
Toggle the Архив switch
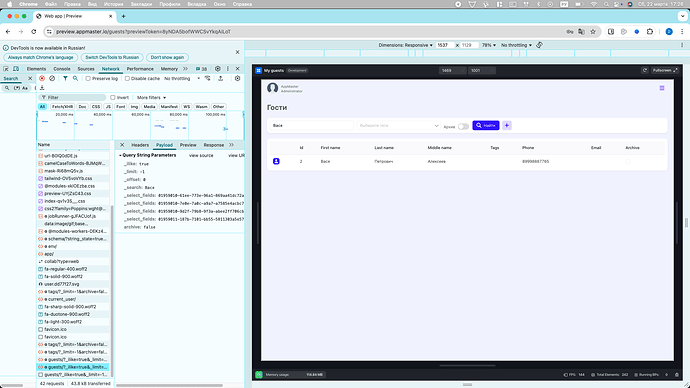(x=463, y=126)
